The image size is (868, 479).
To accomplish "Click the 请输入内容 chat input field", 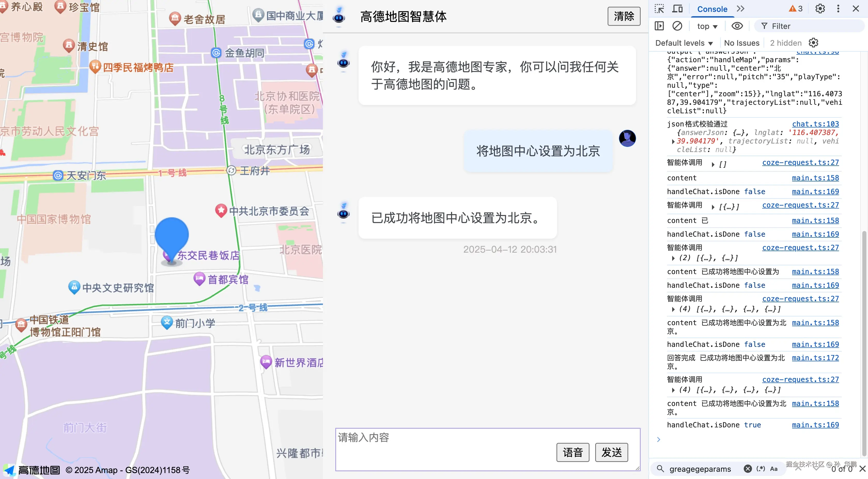I will coord(438,438).
